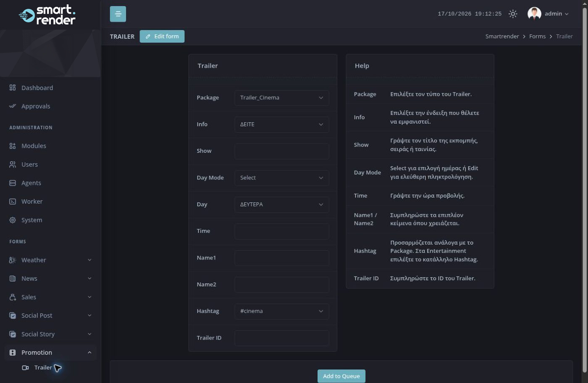Switch theme with the sun icon
The image size is (588, 383).
click(x=513, y=14)
